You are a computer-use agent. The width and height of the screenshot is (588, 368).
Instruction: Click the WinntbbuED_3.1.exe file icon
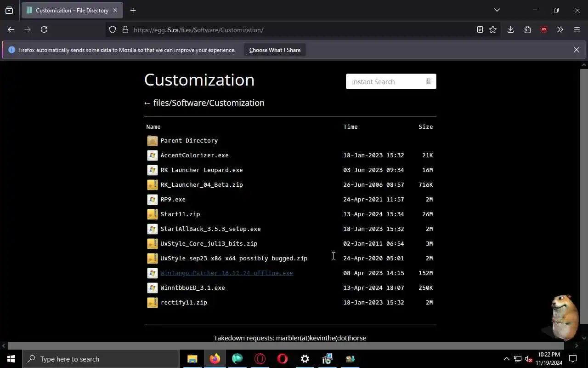(153, 287)
